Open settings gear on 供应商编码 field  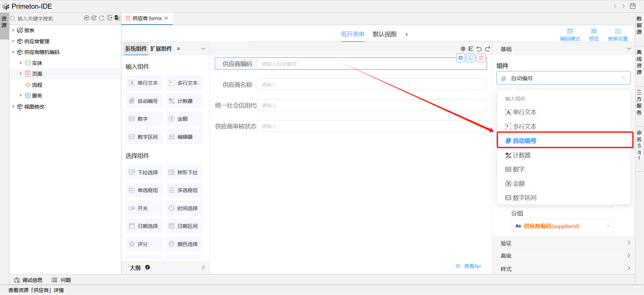(x=461, y=58)
